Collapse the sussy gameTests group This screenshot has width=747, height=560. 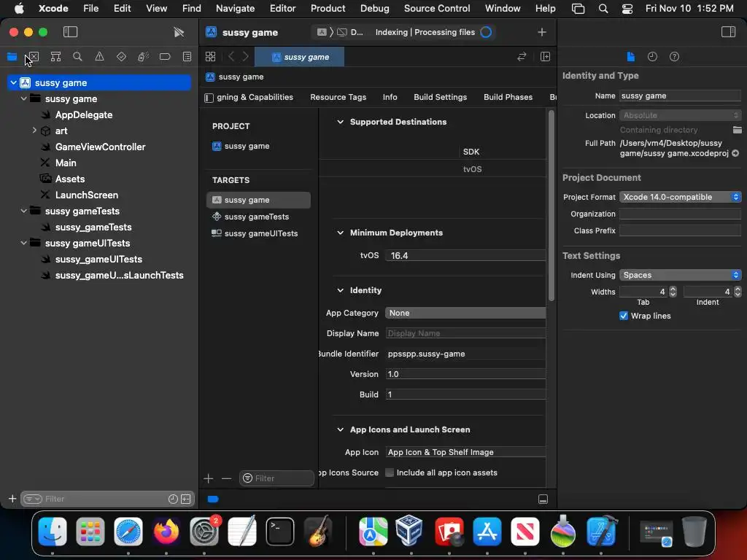(24, 211)
